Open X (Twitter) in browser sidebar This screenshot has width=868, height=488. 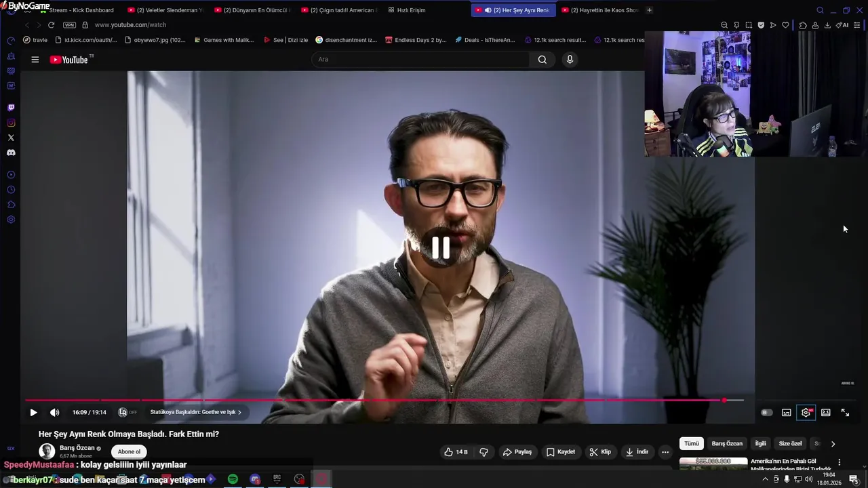pos(11,138)
